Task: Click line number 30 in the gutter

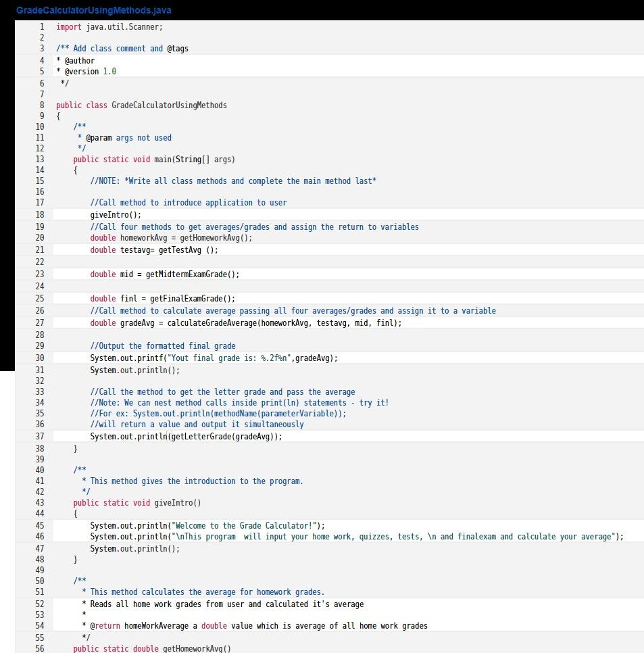Action: 40,358
